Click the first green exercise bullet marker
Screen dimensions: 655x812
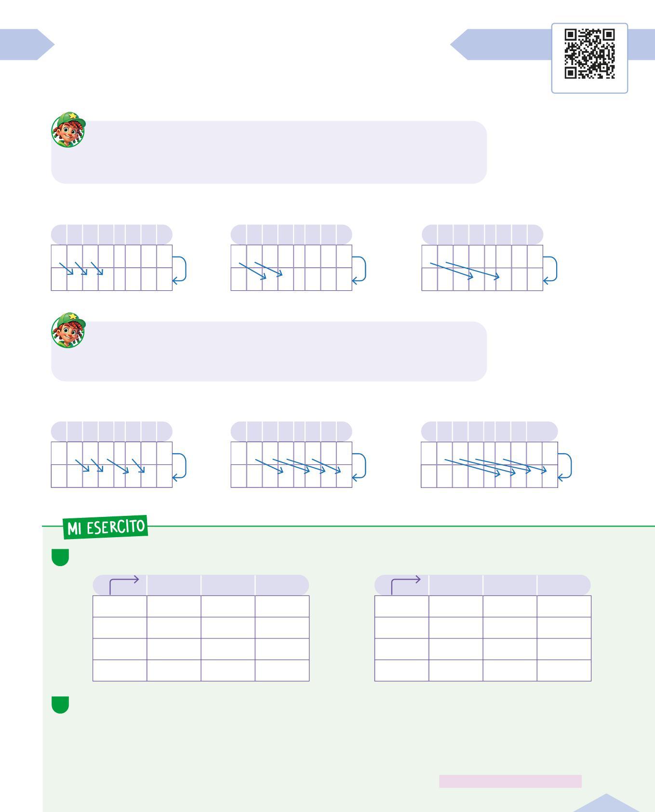tap(60, 557)
